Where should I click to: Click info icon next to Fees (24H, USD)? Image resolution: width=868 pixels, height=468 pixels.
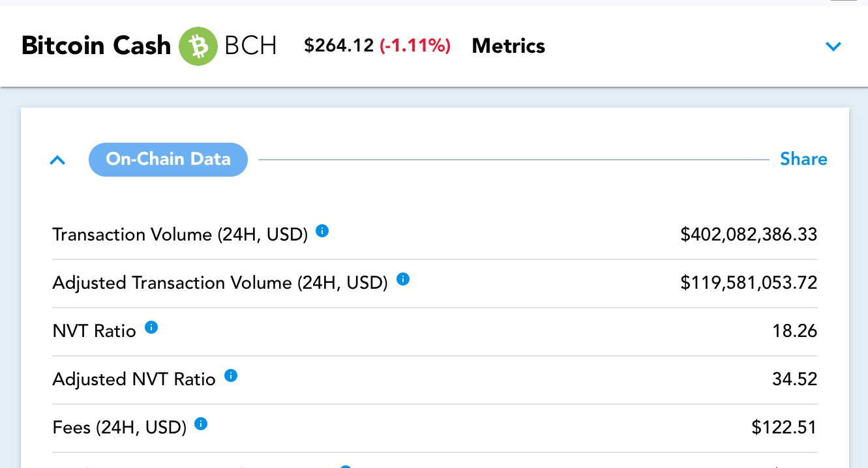pos(202,424)
